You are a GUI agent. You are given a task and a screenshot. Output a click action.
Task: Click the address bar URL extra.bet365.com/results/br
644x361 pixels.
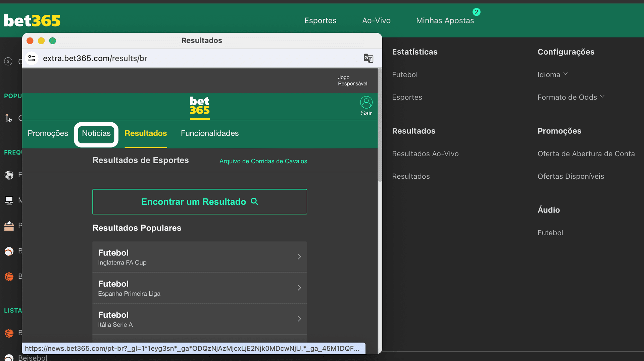pos(95,58)
